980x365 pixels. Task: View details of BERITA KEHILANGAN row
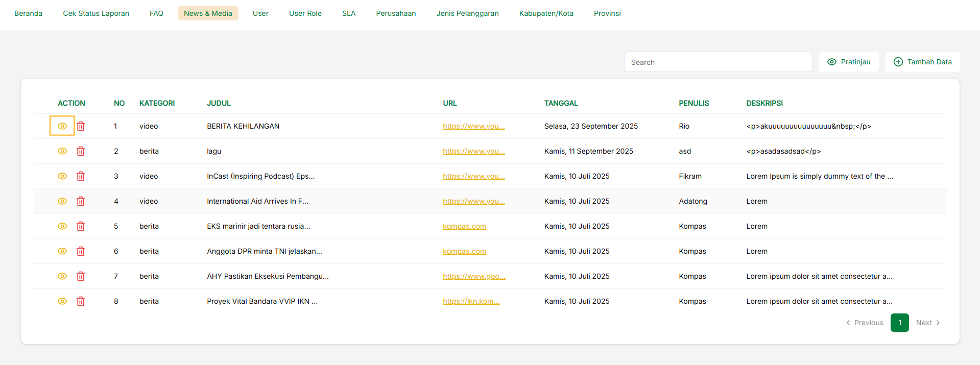tap(62, 126)
